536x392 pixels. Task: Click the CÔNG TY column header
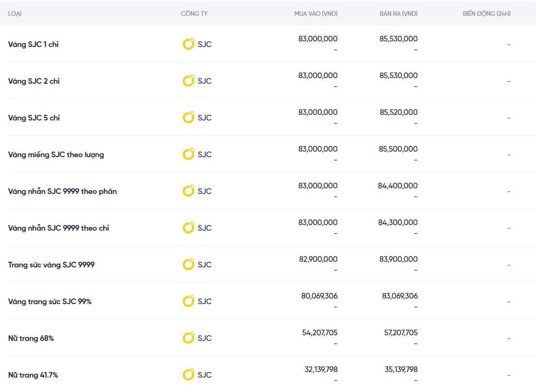194,13
